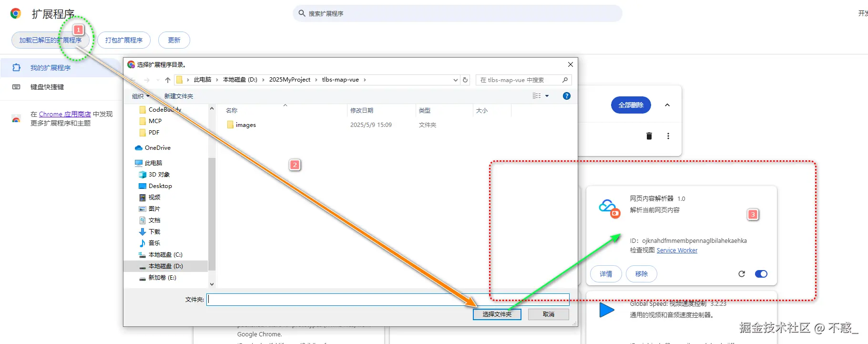
Task: Toggle off the 网页内容解析器 extension switch
Action: pyautogui.click(x=761, y=274)
